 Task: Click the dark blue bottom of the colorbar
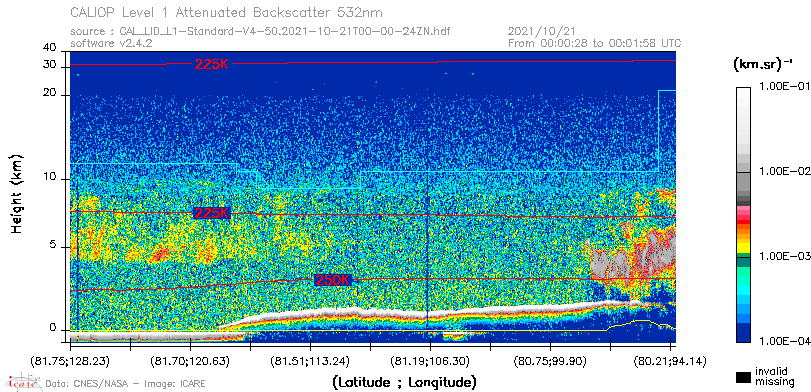743,334
